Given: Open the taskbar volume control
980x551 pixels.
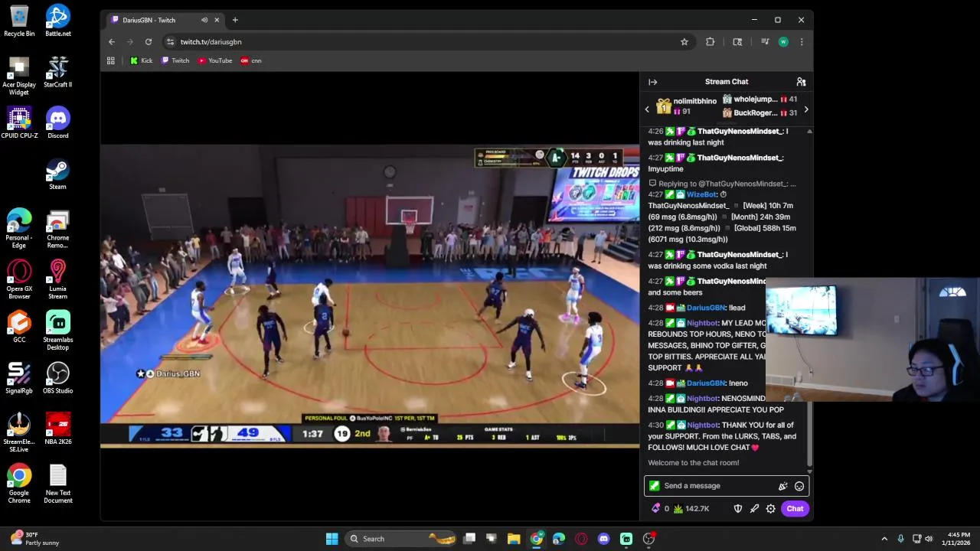Looking at the screenshot, I should pos(929,539).
